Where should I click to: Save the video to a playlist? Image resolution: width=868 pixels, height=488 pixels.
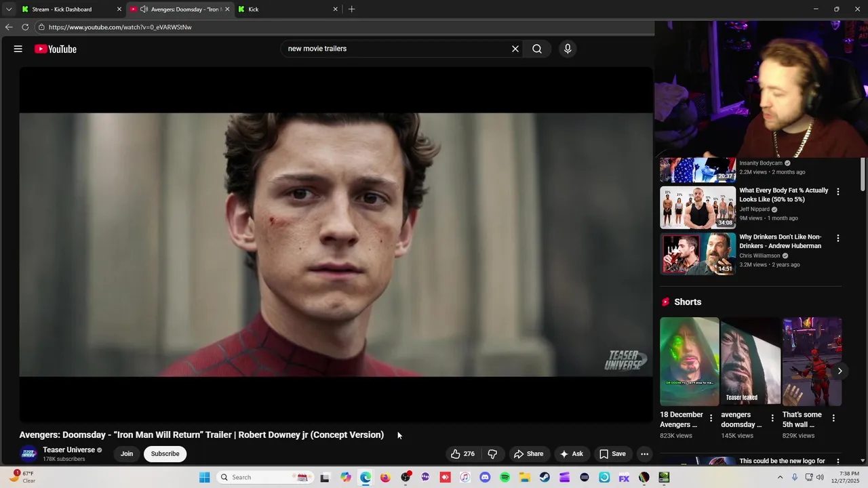612,454
